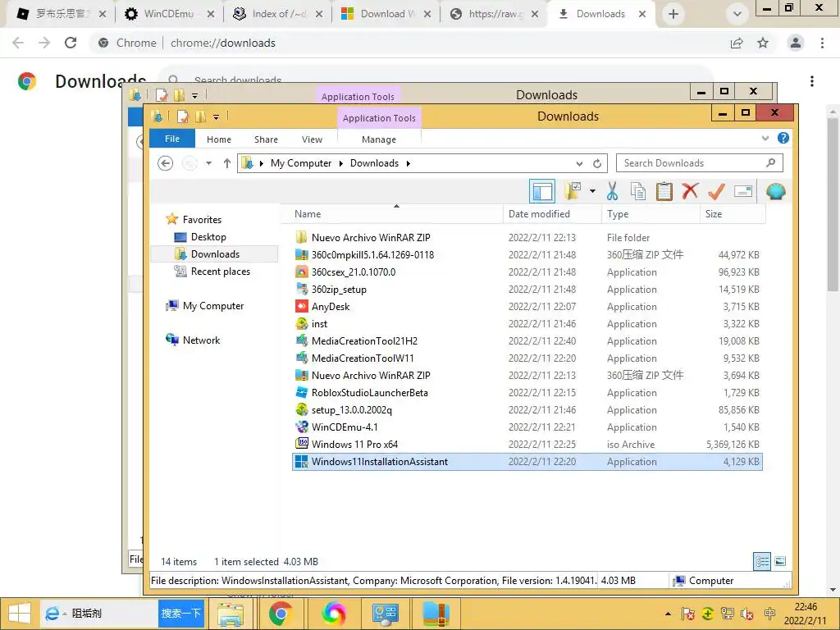The width and height of the screenshot is (840, 630).
Task: Toggle the navigation pane layout button
Action: [541, 191]
